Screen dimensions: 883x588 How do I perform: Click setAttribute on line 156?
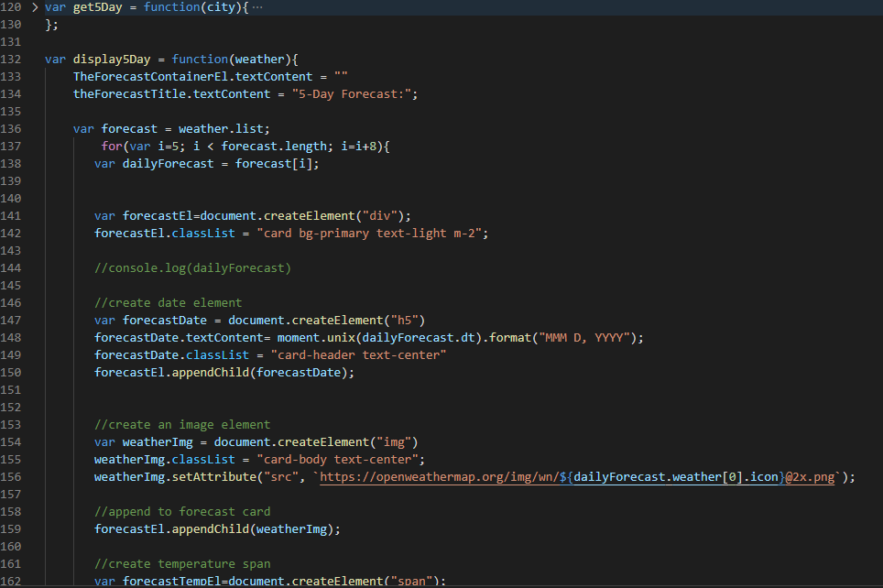pos(214,477)
